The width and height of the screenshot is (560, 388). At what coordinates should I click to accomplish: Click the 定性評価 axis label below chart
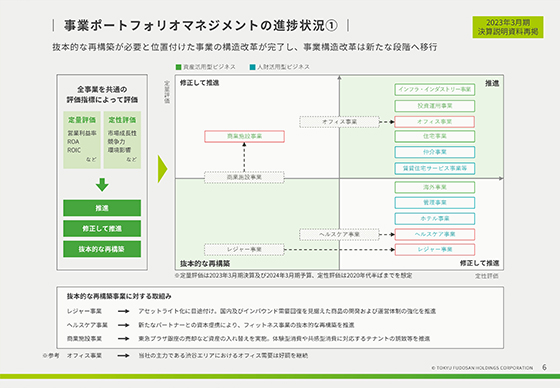click(486, 276)
